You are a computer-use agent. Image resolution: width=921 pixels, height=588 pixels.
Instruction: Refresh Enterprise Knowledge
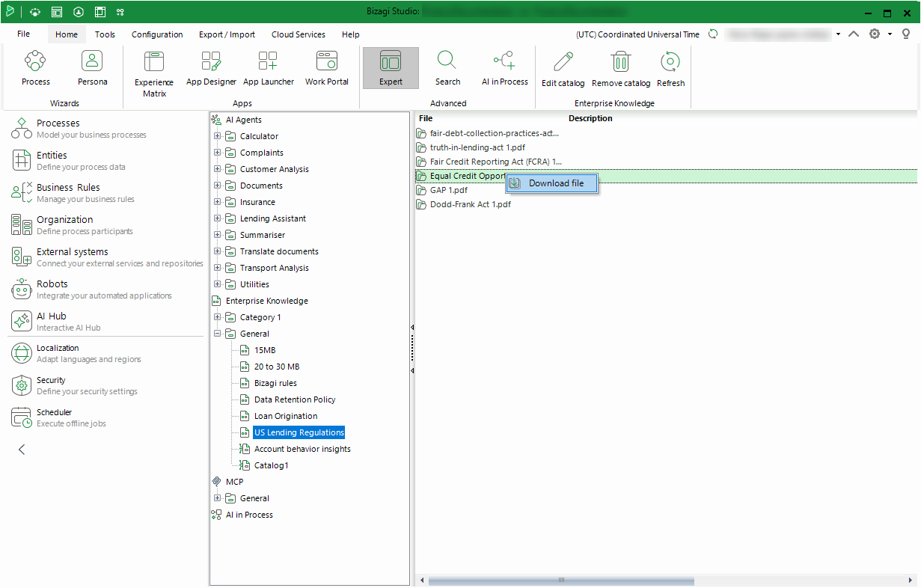coord(670,69)
